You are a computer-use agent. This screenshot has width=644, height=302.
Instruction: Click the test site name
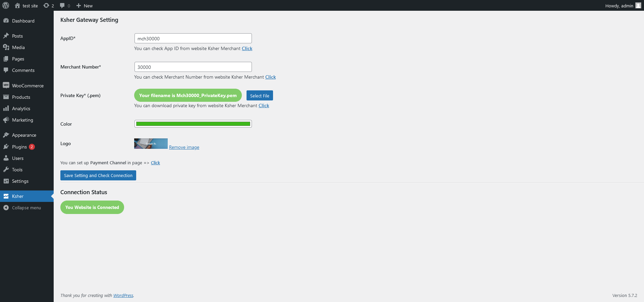[30, 6]
